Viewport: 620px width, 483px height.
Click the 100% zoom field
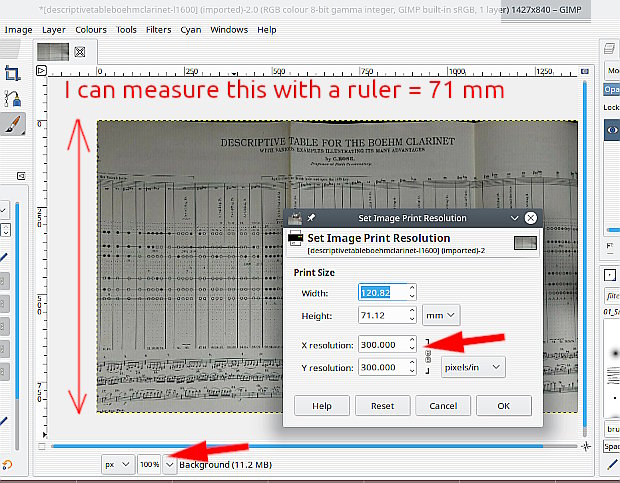point(149,464)
